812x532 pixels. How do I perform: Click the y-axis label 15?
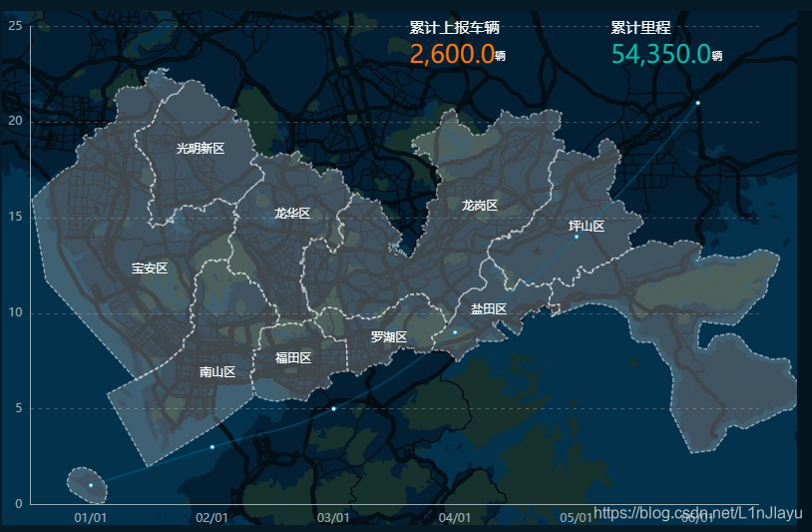[x=16, y=217]
